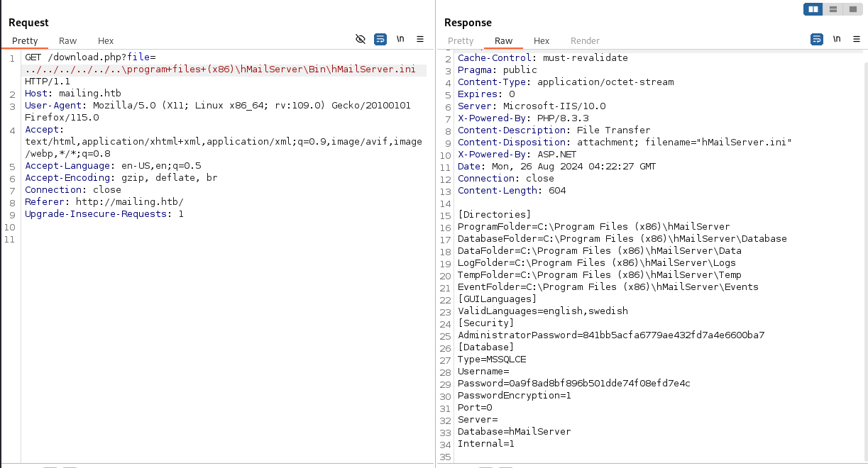Click Content-Length: 604 header
Screen dimensions: 868x468
tap(512, 191)
